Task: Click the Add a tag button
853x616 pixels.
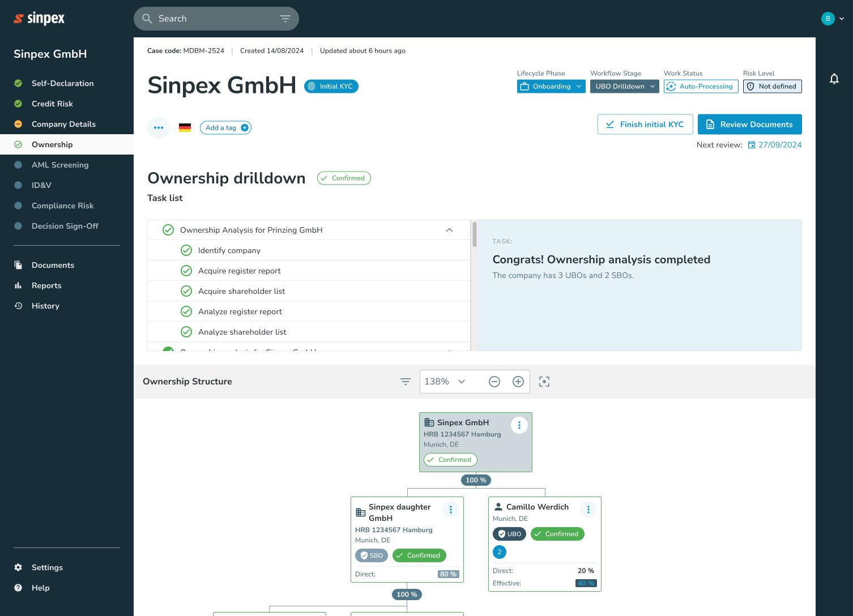Action: [225, 128]
